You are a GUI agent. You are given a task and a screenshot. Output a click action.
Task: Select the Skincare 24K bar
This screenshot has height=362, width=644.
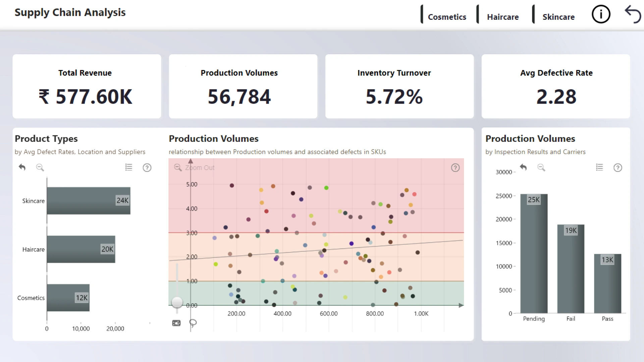coord(89,200)
